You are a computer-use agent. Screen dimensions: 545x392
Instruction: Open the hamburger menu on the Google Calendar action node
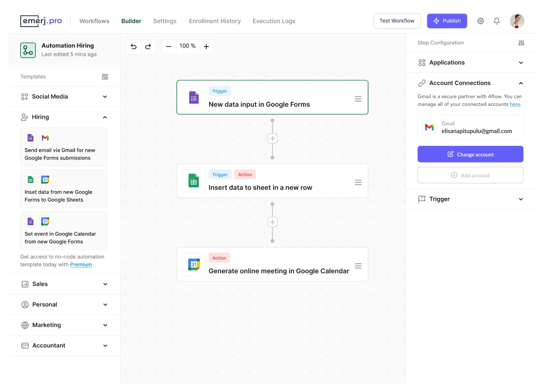(358, 265)
